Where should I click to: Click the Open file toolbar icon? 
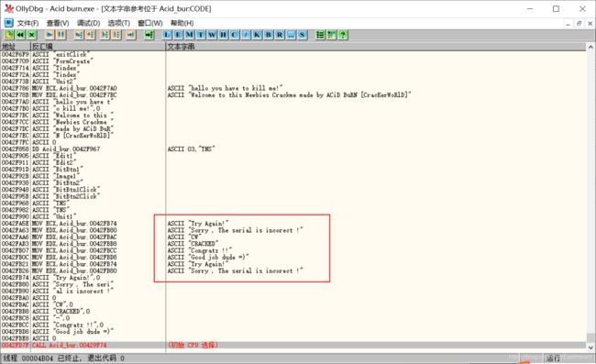[9, 35]
